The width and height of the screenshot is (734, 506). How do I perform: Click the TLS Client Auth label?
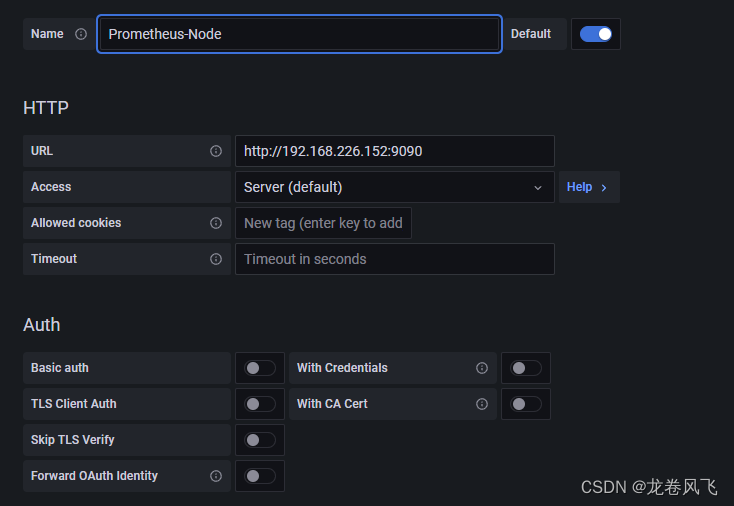click(73, 404)
